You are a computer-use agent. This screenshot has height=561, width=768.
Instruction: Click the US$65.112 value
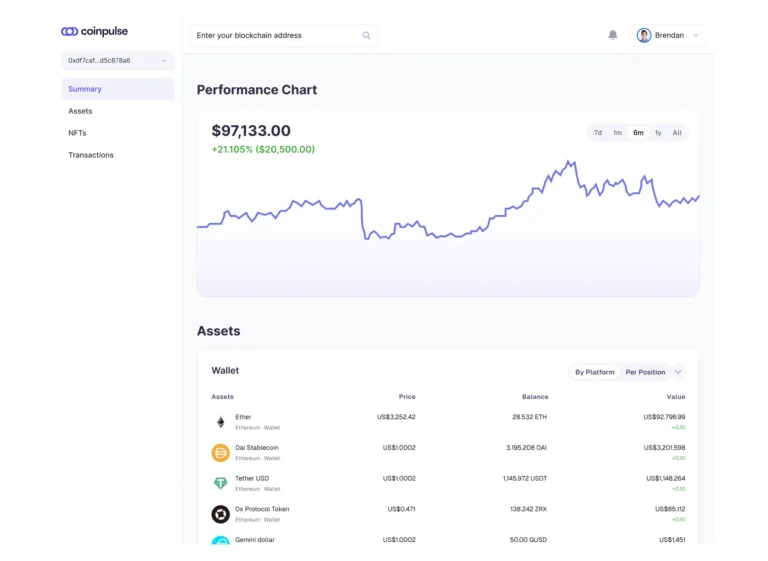pos(670,510)
